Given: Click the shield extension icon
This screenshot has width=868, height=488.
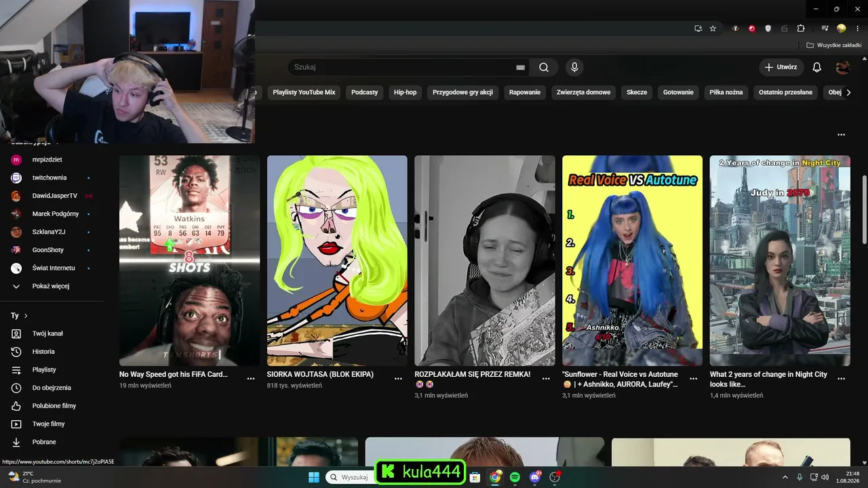Looking at the screenshot, I should [768, 28].
